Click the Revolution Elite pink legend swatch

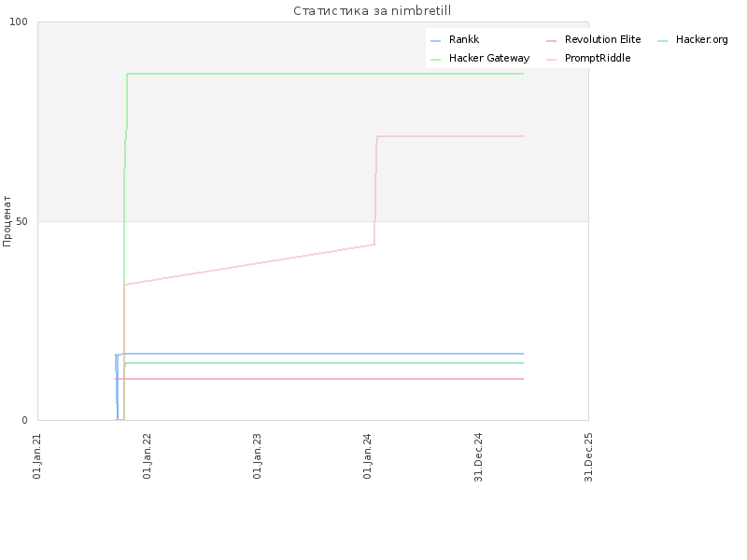(x=551, y=41)
